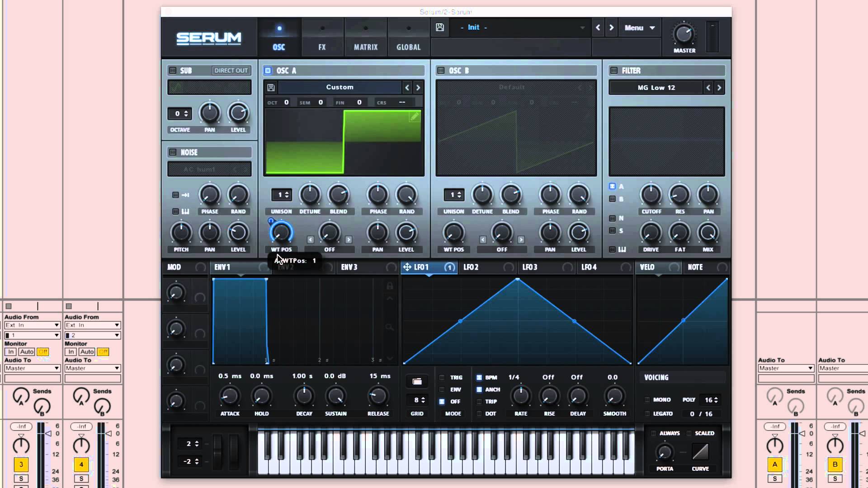Select next filter type arrow

(719, 88)
